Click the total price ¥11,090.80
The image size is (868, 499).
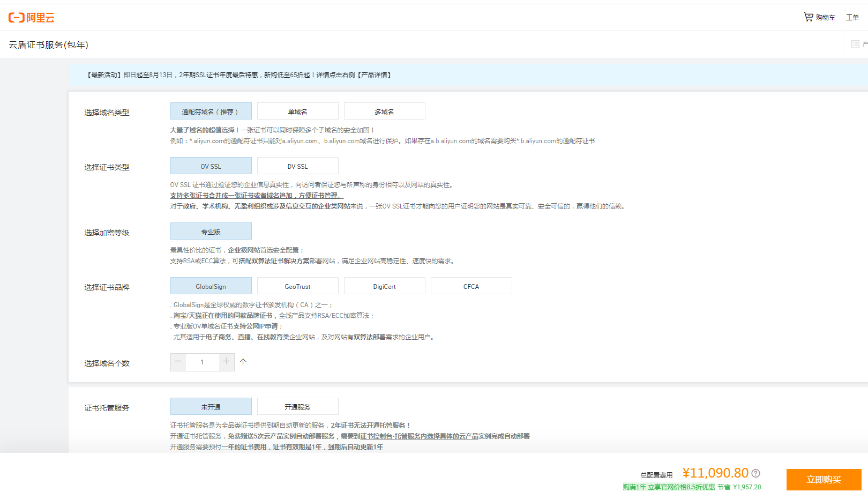pyautogui.click(x=715, y=473)
